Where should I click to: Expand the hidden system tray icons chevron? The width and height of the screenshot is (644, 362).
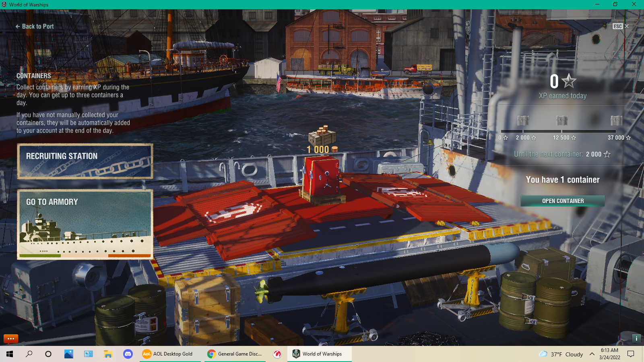click(x=592, y=354)
